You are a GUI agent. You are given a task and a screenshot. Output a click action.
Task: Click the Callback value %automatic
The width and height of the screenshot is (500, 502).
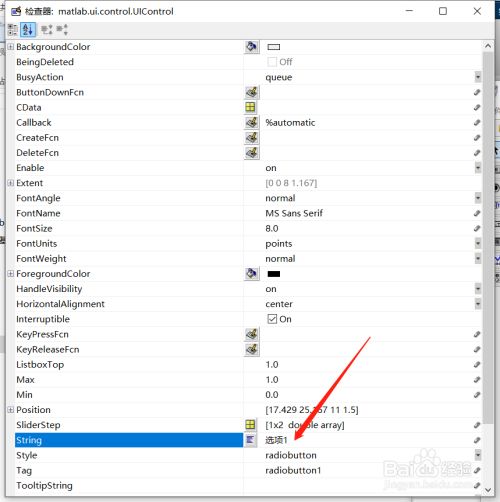(x=290, y=123)
